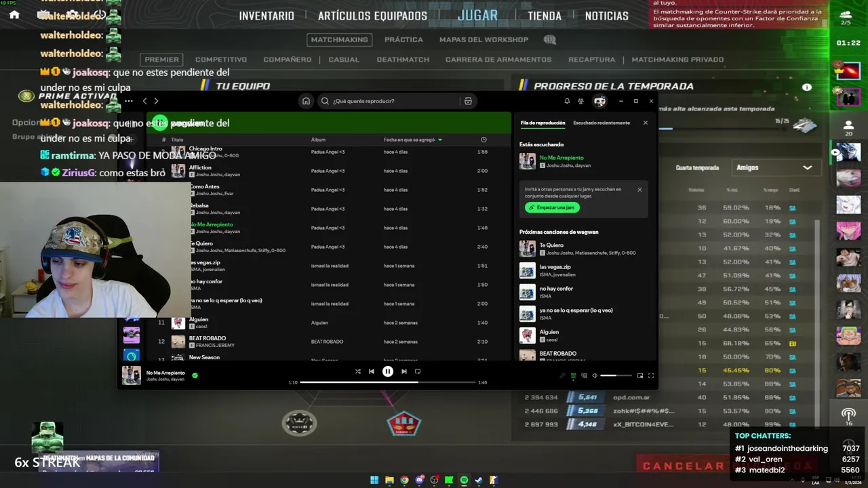Choose MATCHMAKING PRIVADO mode
The image size is (868, 488).
(x=677, y=60)
